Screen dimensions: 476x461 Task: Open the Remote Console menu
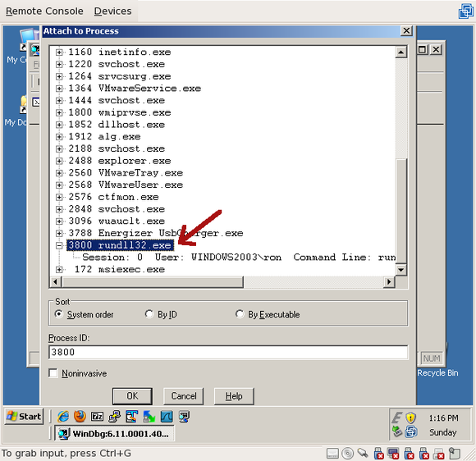44,11
